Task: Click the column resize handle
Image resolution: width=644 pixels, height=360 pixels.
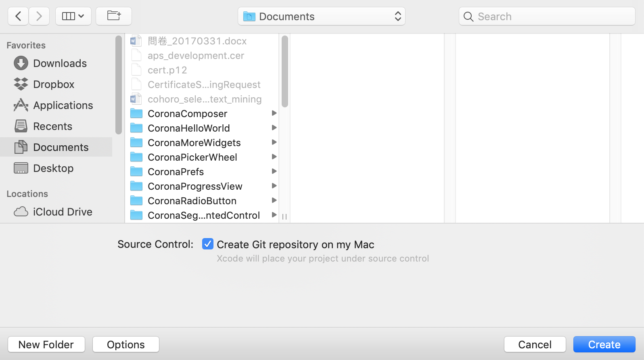Action: click(x=284, y=217)
